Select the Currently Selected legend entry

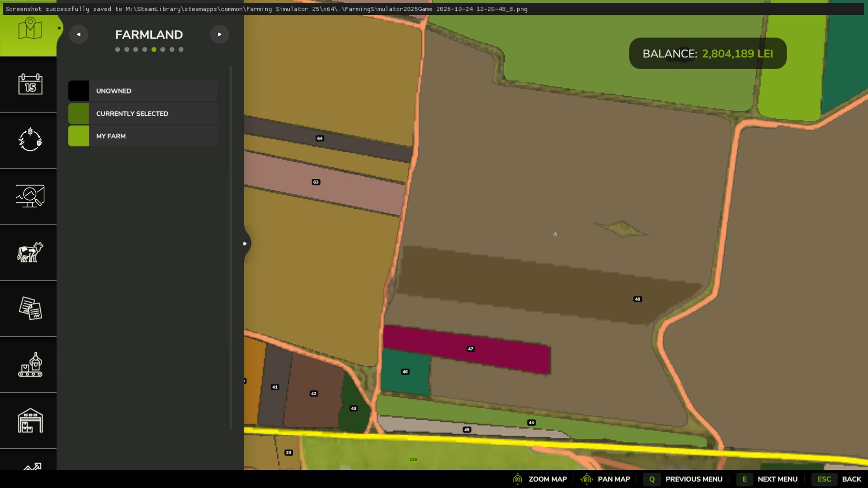tap(143, 113)
